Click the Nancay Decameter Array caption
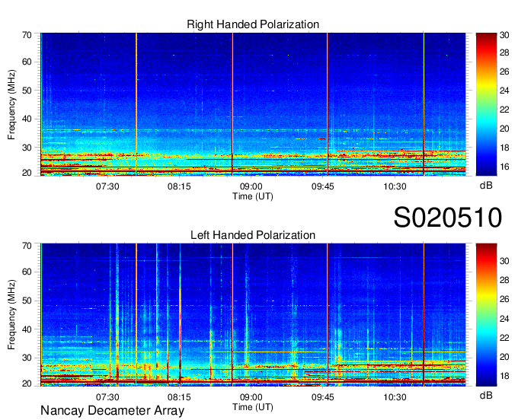The height and width of the screenshot is (420, 518). click(x=112, y=410)
